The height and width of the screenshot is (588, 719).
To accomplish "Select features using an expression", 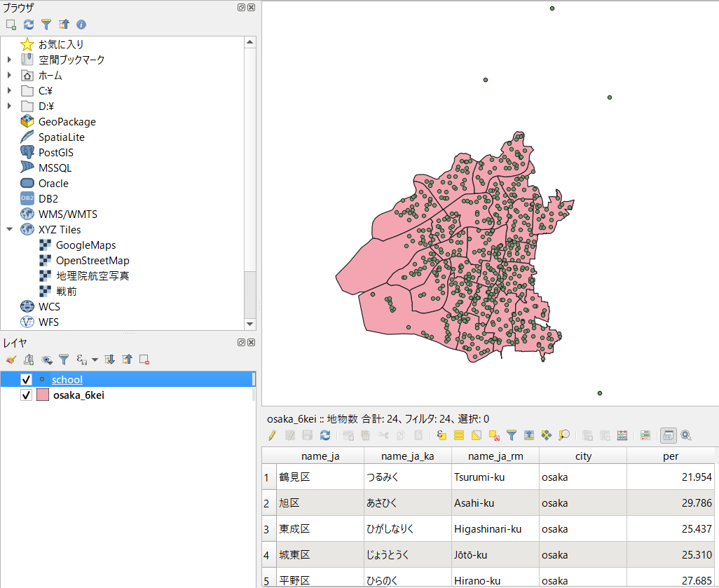I will (441, 435).
